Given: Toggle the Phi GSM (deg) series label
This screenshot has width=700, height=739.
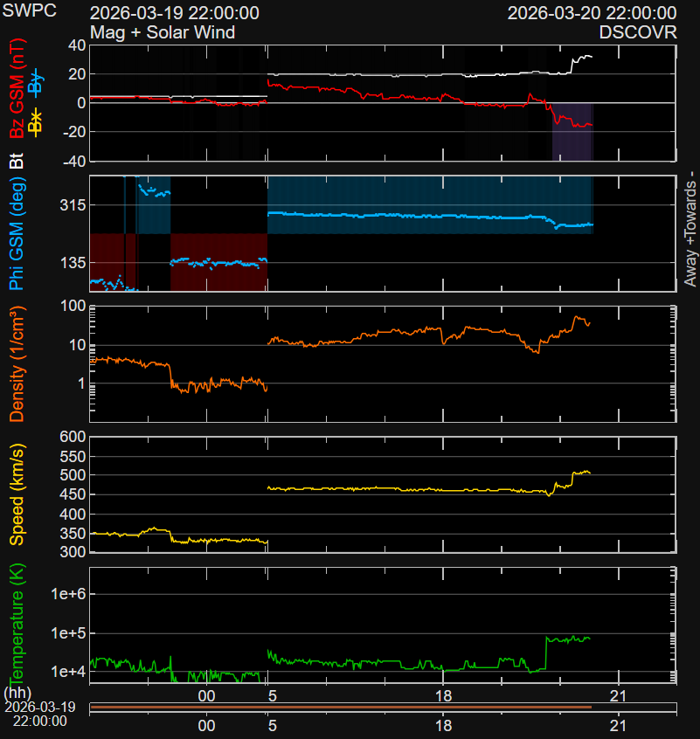Looking at the screenshot, I should [17, 233].
